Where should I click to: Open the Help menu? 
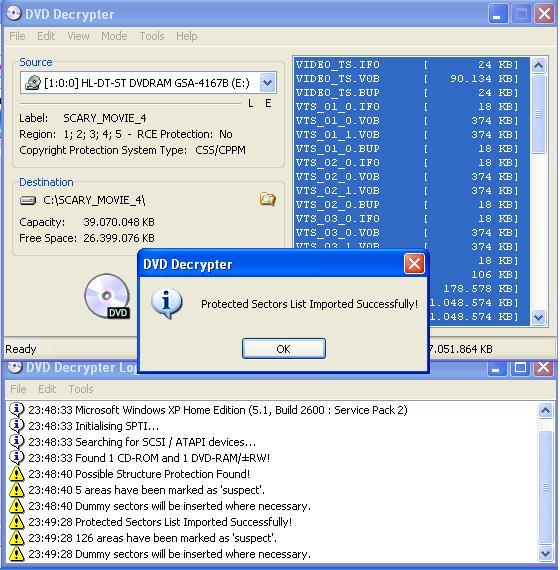[187, 36]
